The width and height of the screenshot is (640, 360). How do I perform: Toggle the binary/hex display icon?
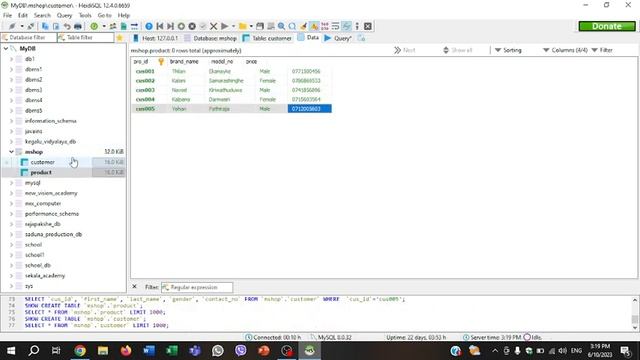(325, 26)
